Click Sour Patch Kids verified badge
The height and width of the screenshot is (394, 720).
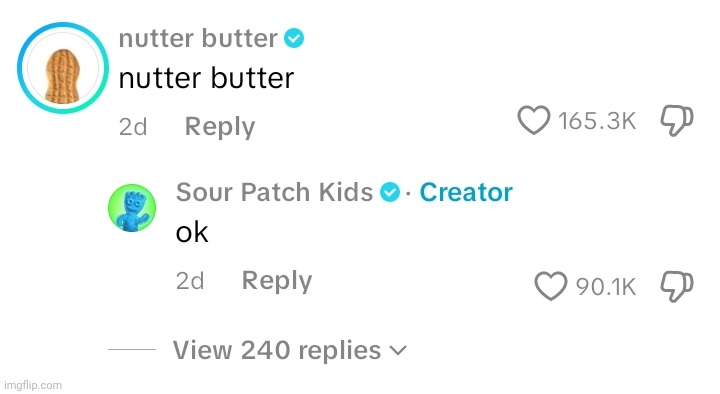pos(390,192)
